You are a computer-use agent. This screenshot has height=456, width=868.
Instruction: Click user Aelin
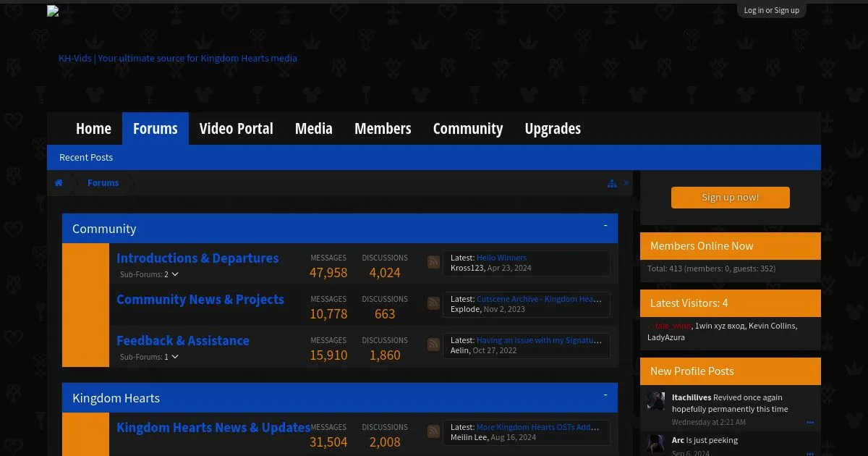point(459,350)
